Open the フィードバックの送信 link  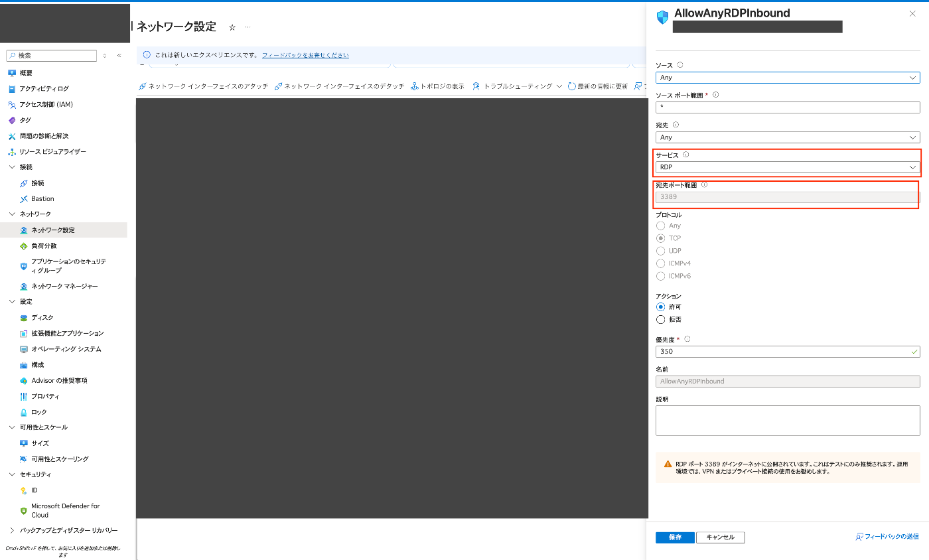pyautogui.click(x=887, y=537)
